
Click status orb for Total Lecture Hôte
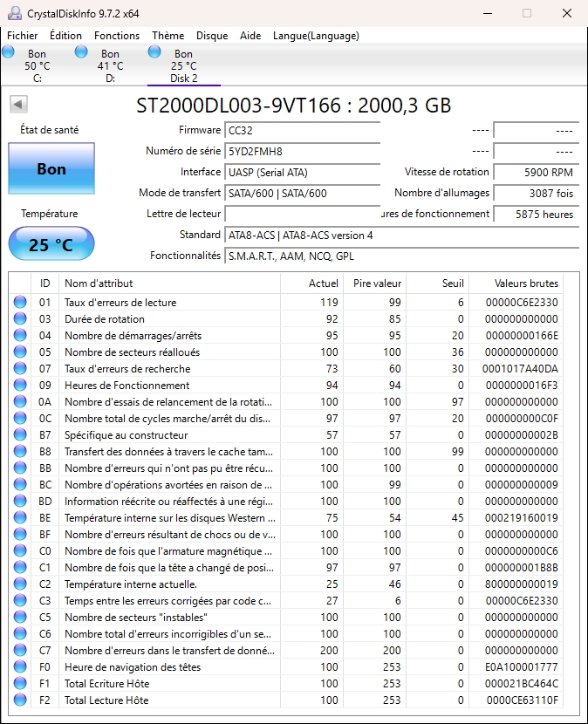pos(20,700)
